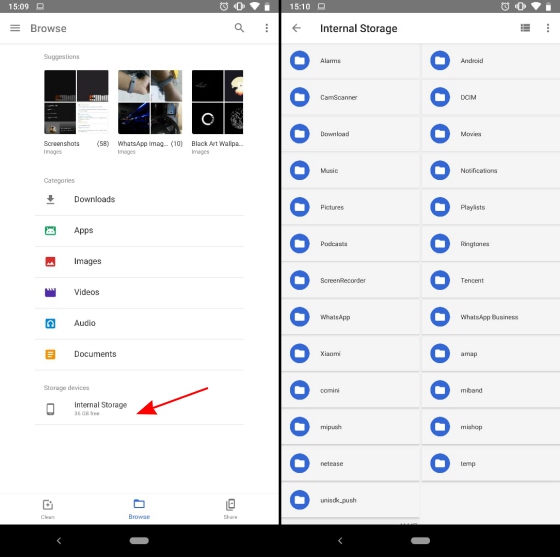Viewport: 560px width, 557px height.
Task: Open the Black Art Wallpaper suggestion thumbnail
Action: coord(218,102)
